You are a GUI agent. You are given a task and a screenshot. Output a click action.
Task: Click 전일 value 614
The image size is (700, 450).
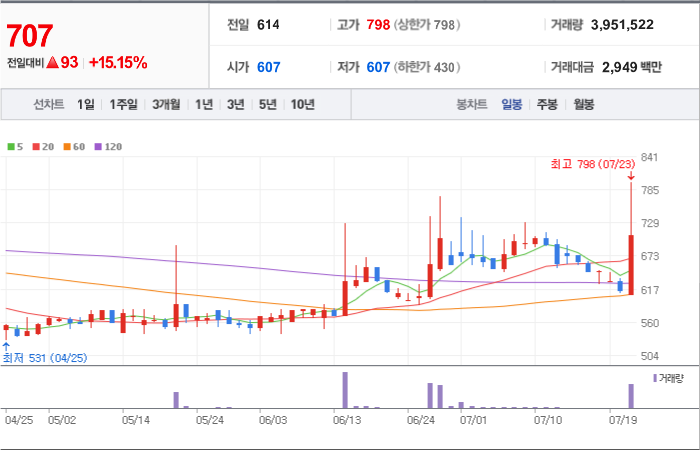pos(268,25)
